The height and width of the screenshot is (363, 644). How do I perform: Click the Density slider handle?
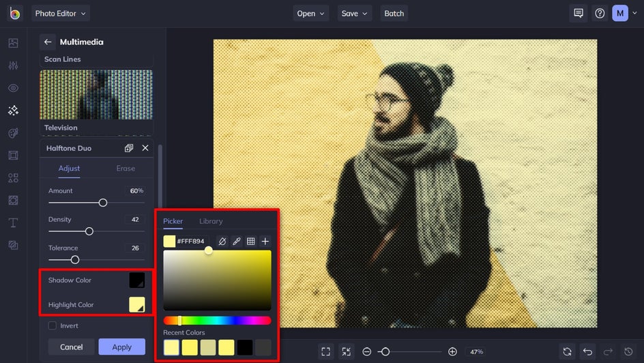pyautogui.click(x=89, y=231)
